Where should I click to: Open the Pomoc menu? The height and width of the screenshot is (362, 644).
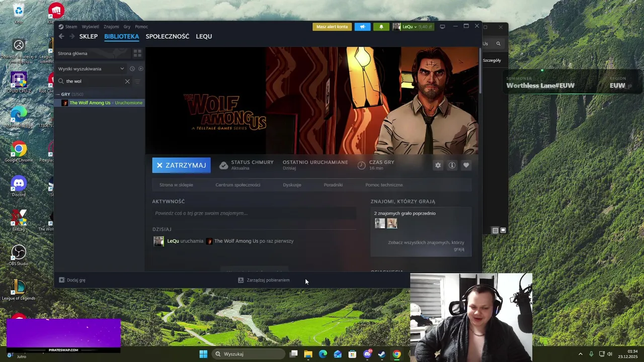pos(141,27)
